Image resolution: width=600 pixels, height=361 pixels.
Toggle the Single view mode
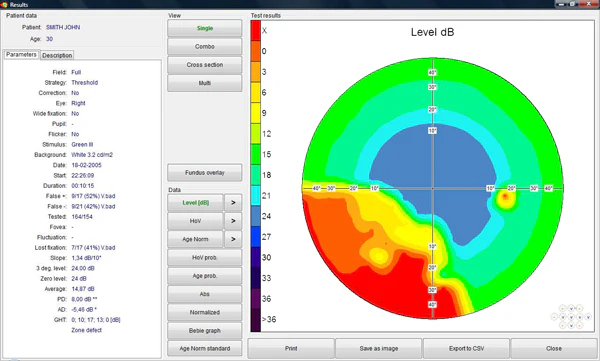click(x=205, y=28)
